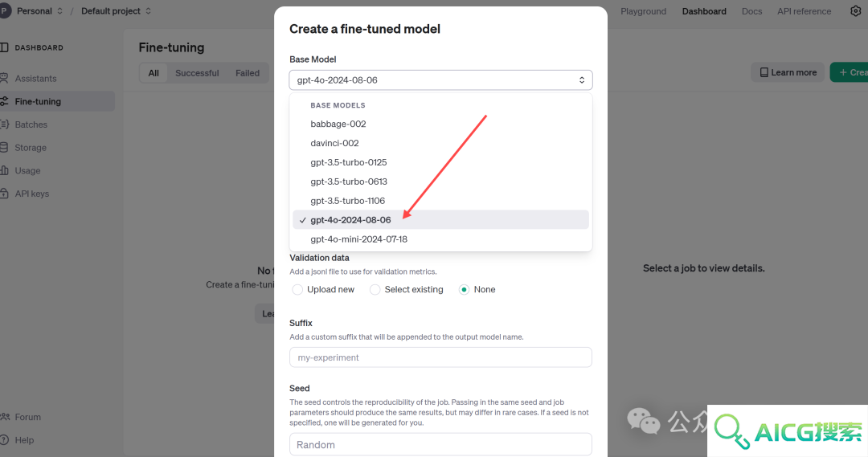Select the Upload new radio button

click(297, 289)
